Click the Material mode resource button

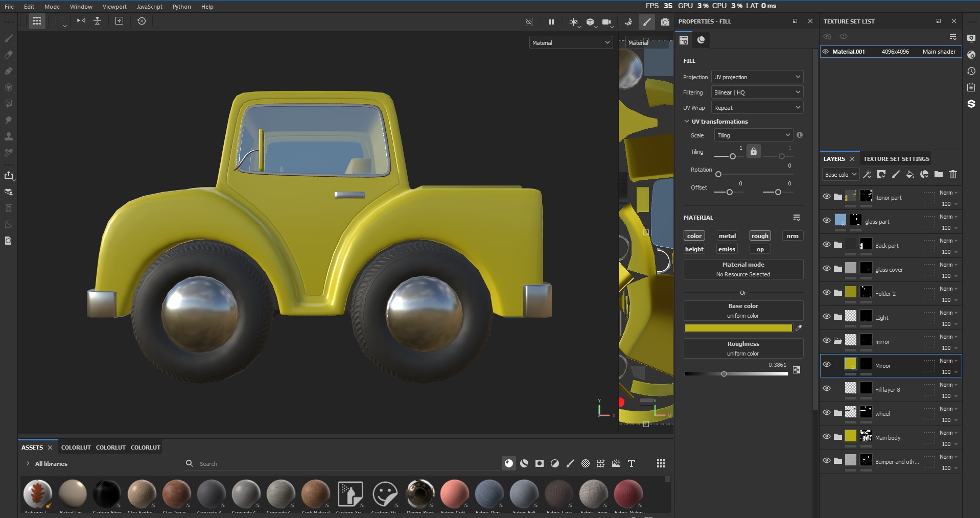pyautogui.click(x=743, y=269)
